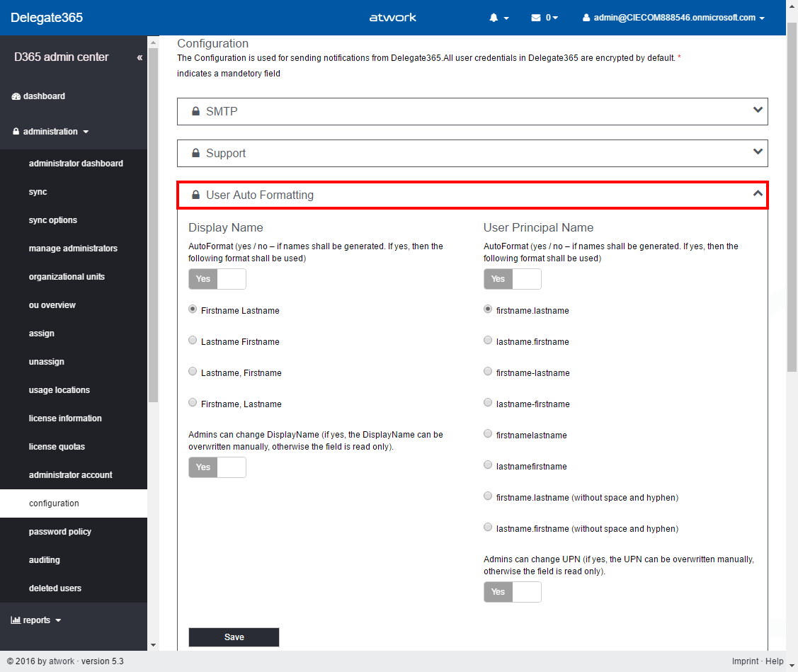Screen dimensions: 798x672
Task: Choose firstname-lastname UPN format option
Action: point(488,372)
